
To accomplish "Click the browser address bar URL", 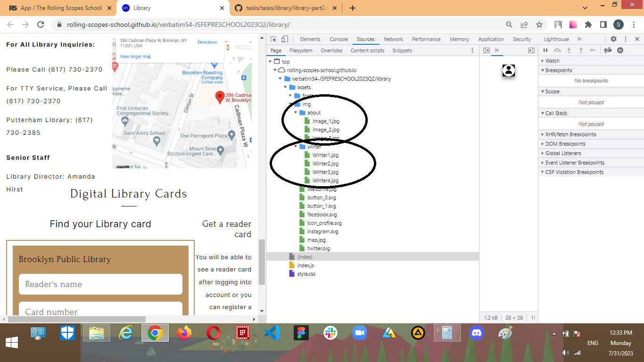I will click(178, 25).
